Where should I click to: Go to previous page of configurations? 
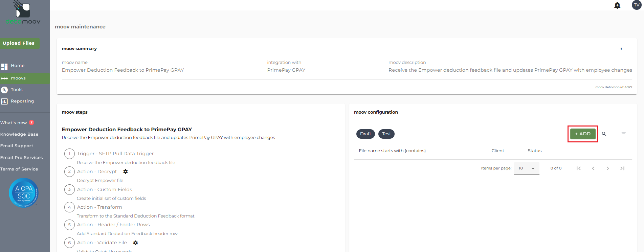593,168
